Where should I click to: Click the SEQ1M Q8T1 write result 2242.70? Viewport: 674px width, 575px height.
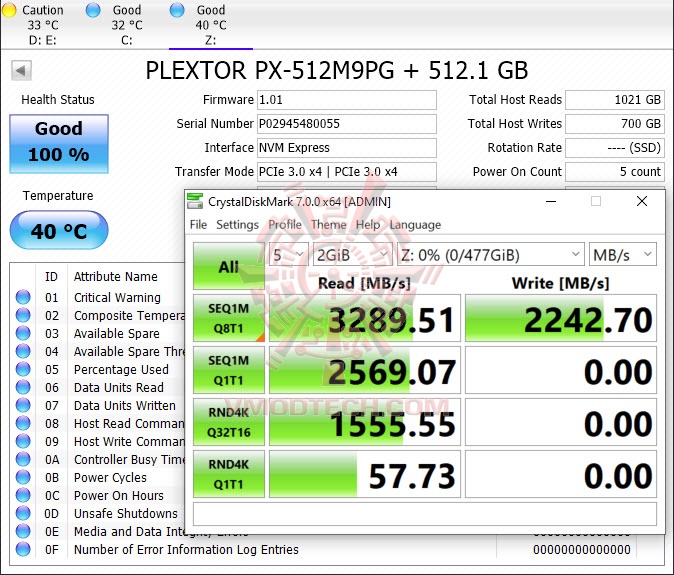(561, 318)
